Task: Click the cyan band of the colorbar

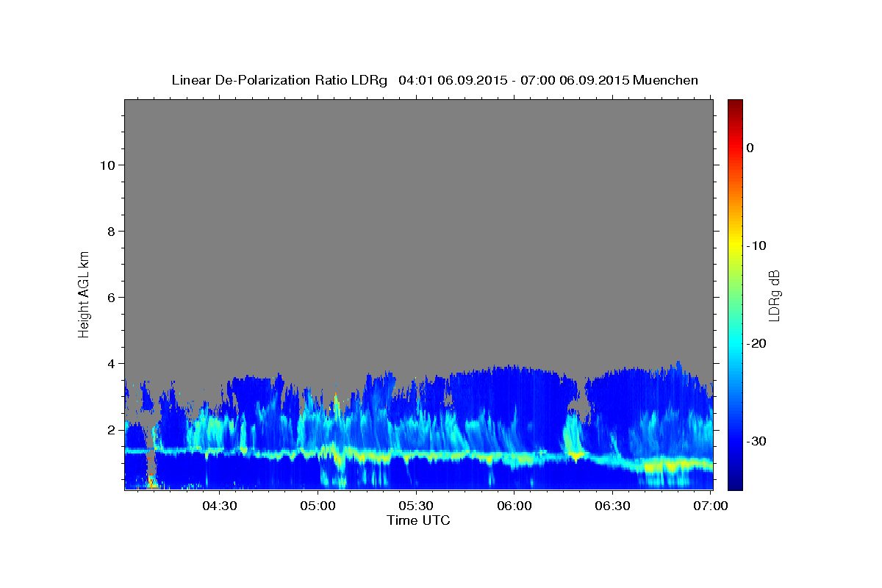Action: [x=735, y=343]
